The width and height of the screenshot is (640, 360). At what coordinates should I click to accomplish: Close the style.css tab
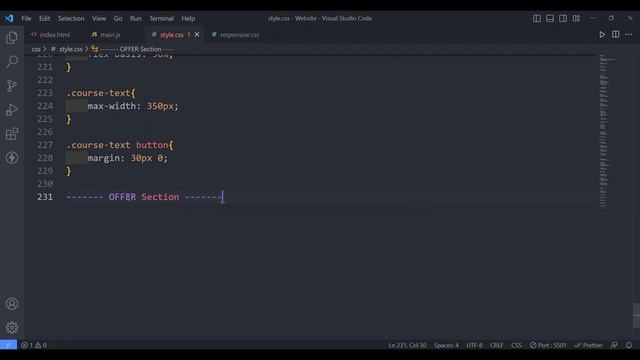[197, 35]
